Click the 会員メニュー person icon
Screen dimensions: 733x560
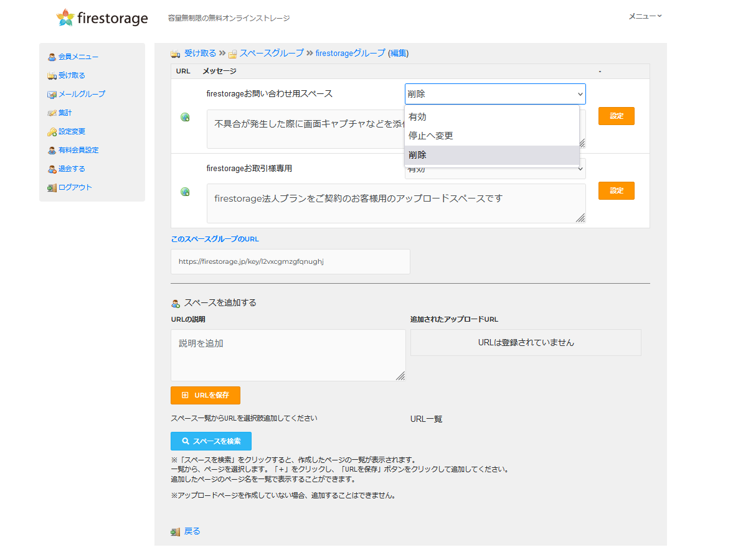click(52, 57)
